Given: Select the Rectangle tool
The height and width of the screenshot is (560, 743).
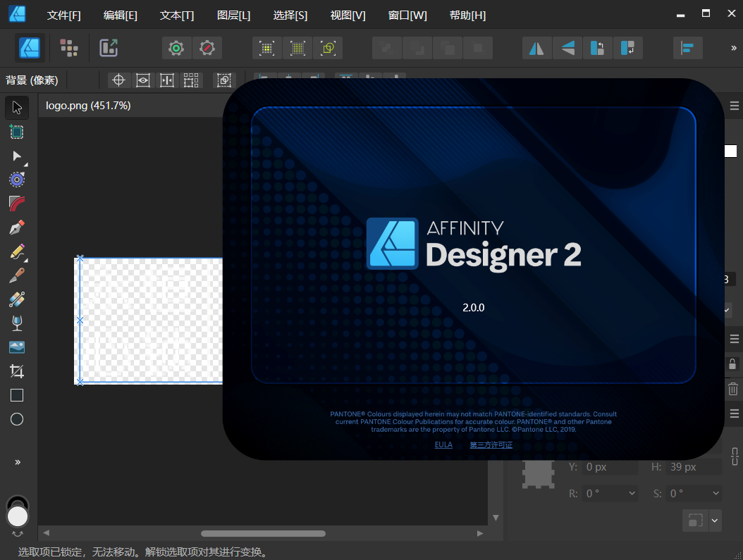Looking at the screenshot, I should 17,395.
